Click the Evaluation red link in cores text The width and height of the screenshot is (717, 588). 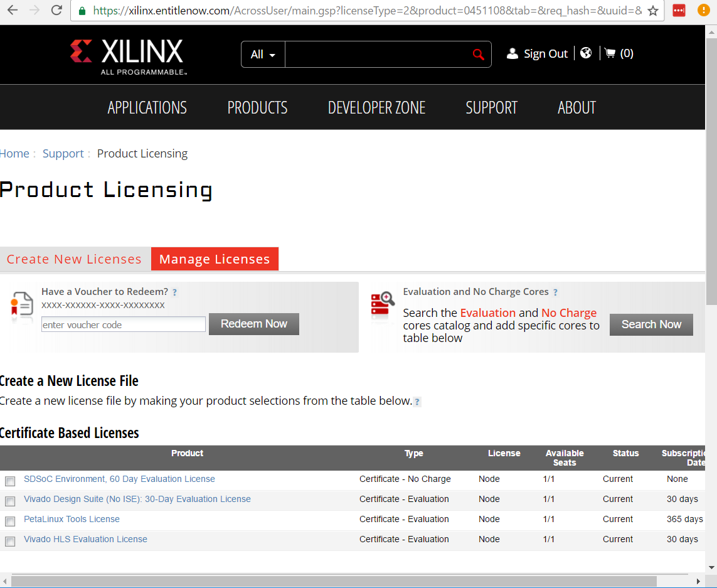click(488, 313)
